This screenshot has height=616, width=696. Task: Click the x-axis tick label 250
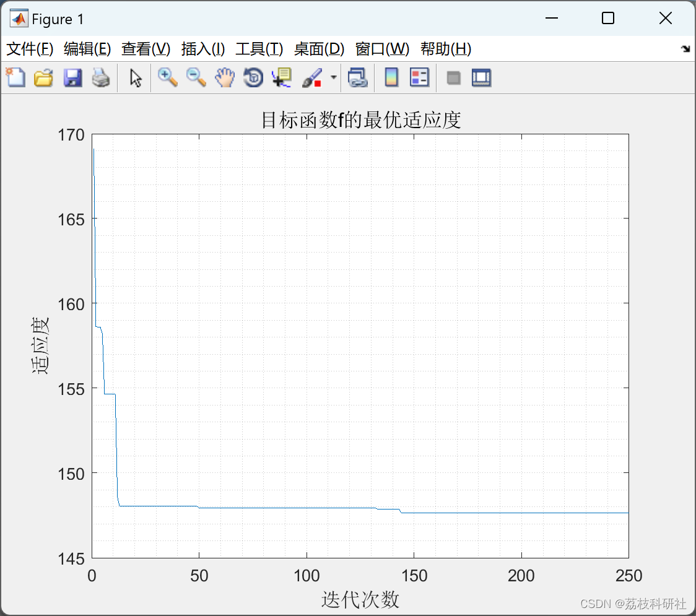click(629, 576)
